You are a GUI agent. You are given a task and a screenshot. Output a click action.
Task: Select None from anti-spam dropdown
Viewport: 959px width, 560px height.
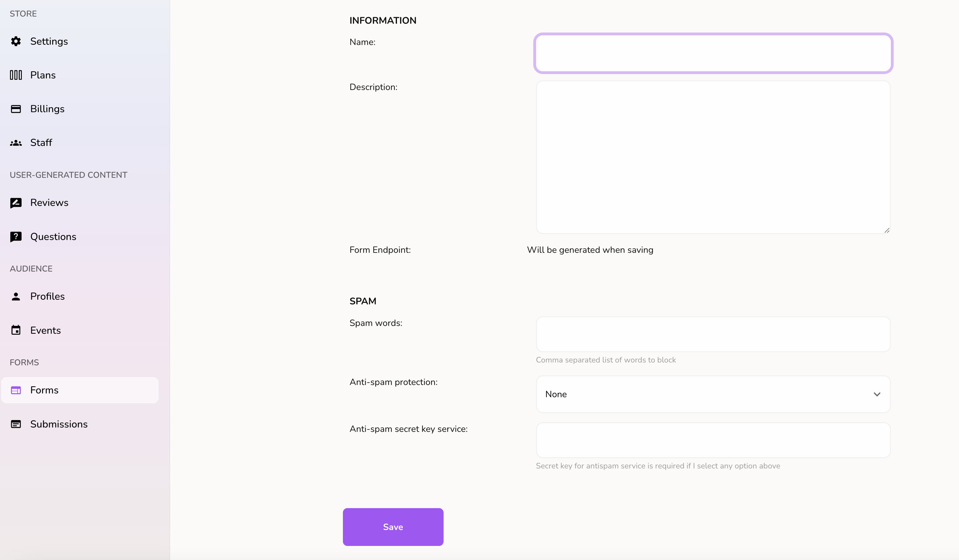coord(712,394)
